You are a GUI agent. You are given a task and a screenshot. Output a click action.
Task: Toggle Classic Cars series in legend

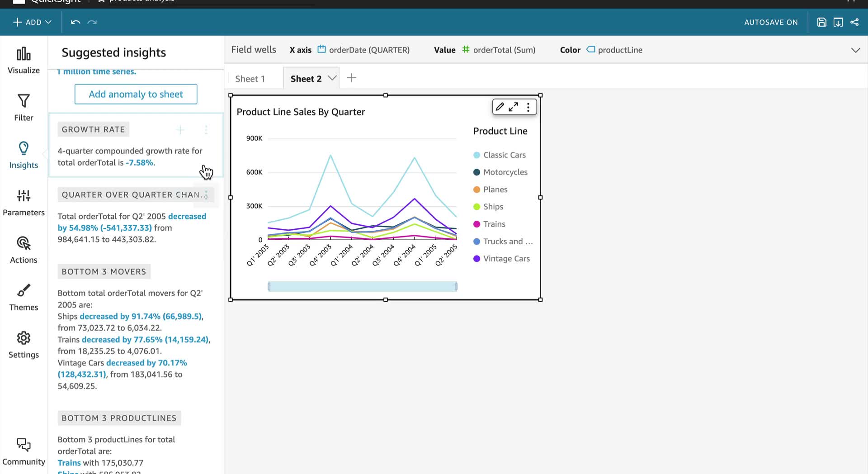pos(500,155)
